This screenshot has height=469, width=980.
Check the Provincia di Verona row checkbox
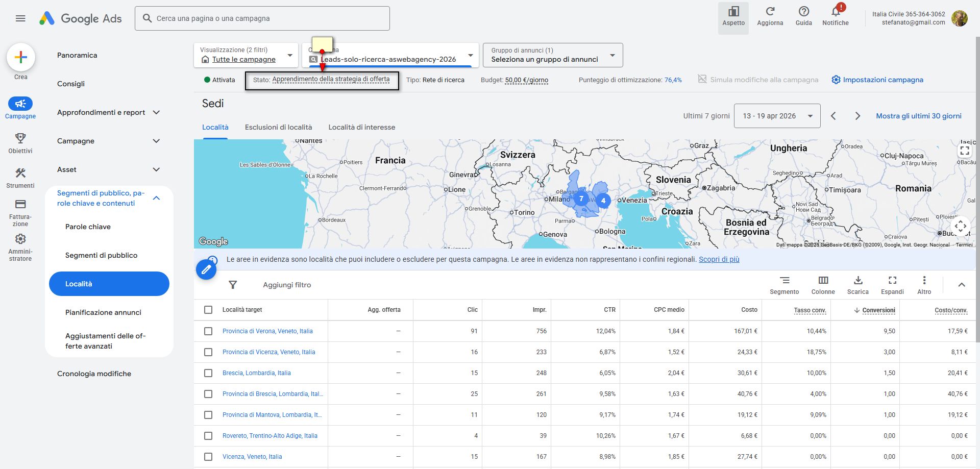click(208, 331)
